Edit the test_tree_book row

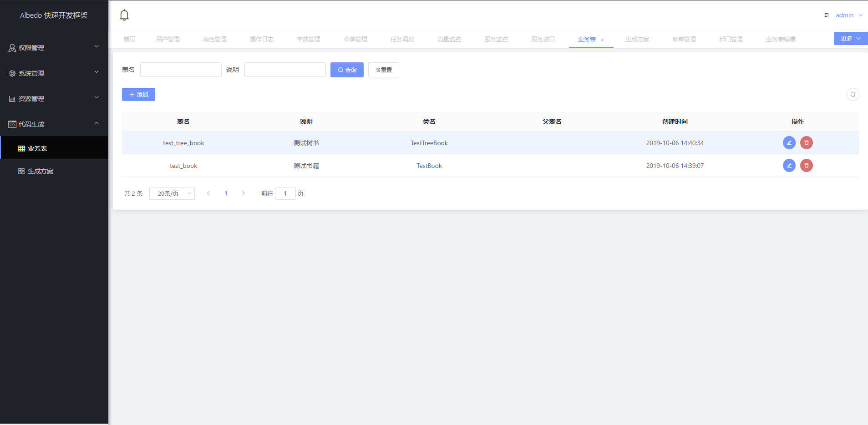789,143
